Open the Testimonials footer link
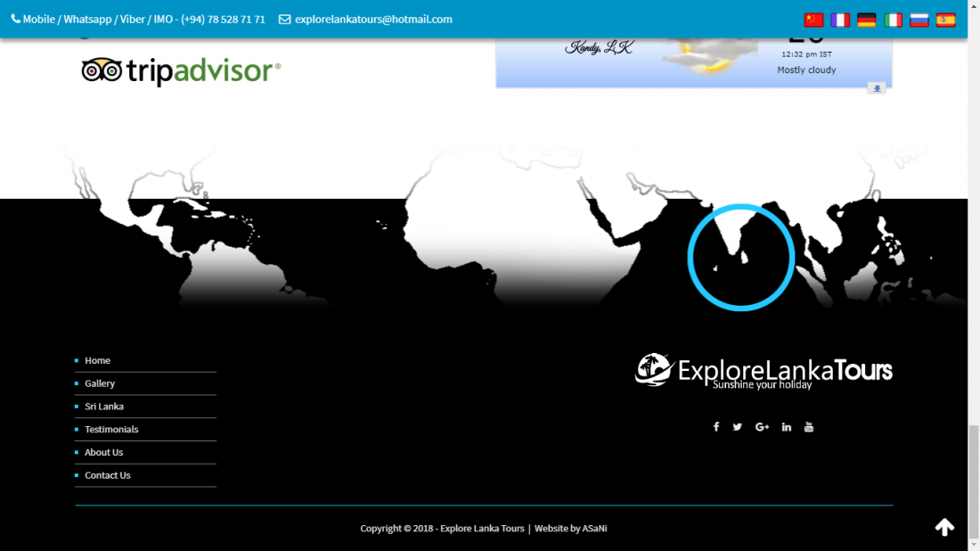The height and width of the screenshot is (551, 980). (112, 429)
